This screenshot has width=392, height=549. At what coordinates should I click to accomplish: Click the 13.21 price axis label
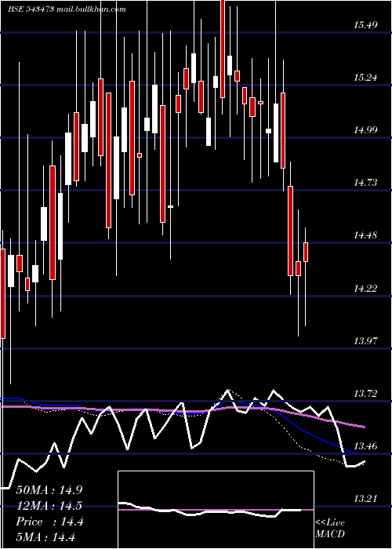[x=365, y=498]
